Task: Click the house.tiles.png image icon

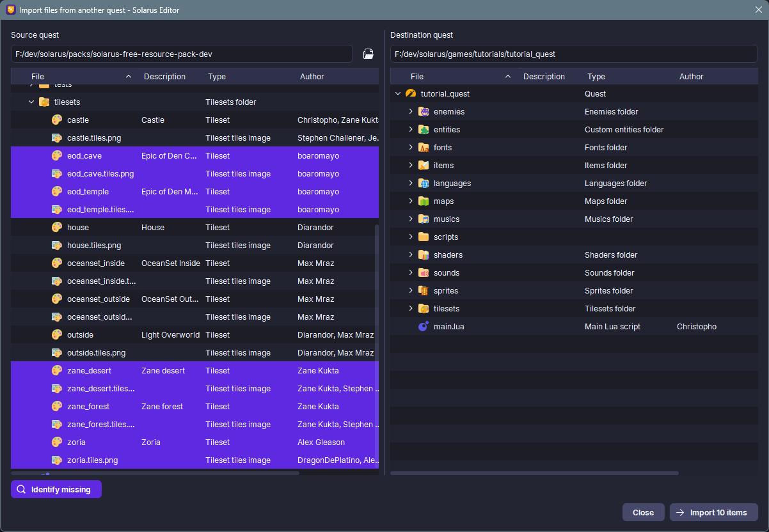Action: [57, 245]
